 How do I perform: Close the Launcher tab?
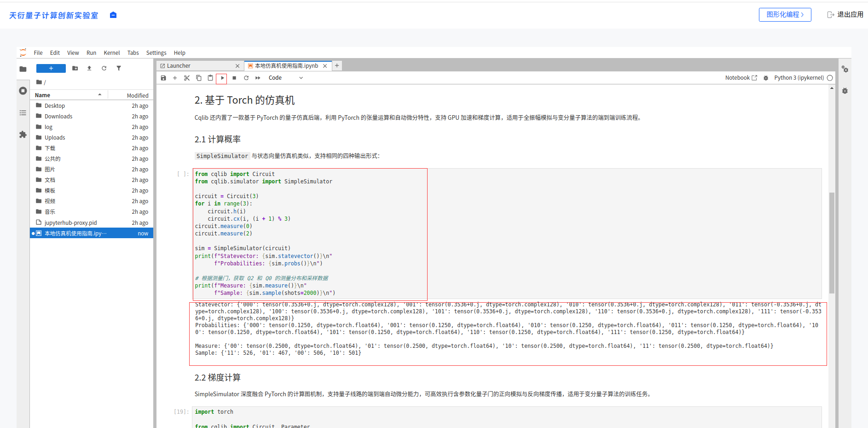237,66
